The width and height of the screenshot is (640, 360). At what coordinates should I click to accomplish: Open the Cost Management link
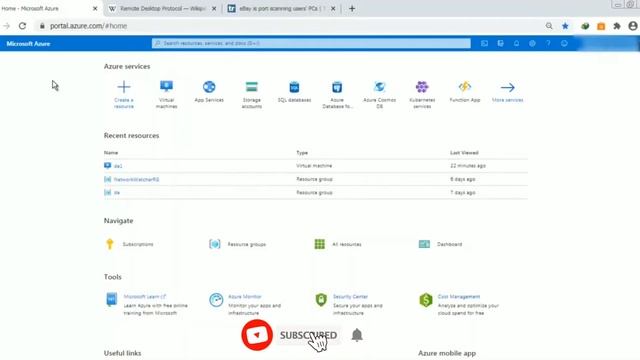tap(459, 297)
